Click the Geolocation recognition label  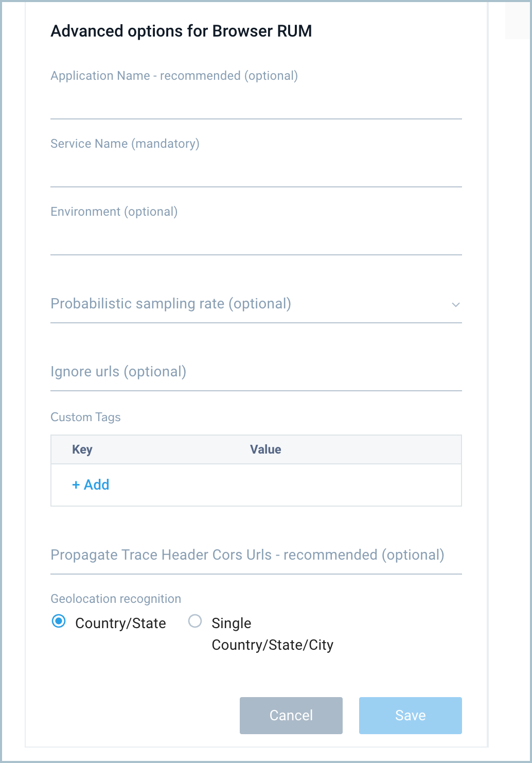[x=115, y=598]
